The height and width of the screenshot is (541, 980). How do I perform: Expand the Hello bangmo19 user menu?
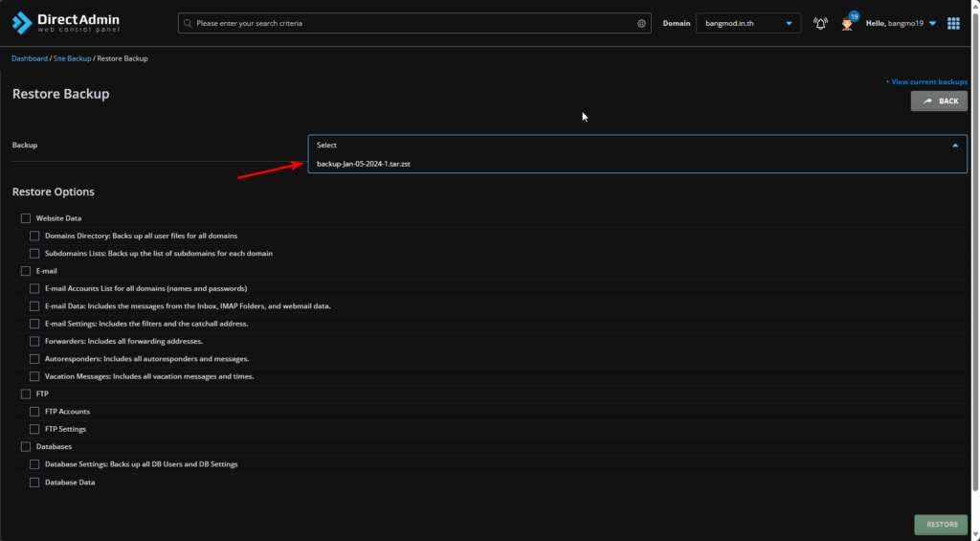[x=901, y=23]
